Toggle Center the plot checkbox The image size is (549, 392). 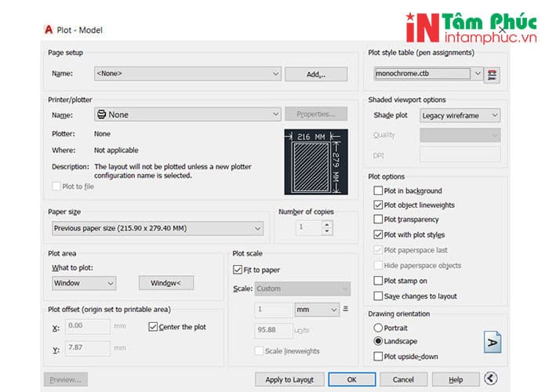pyautogui.click(x=153, y=327)
